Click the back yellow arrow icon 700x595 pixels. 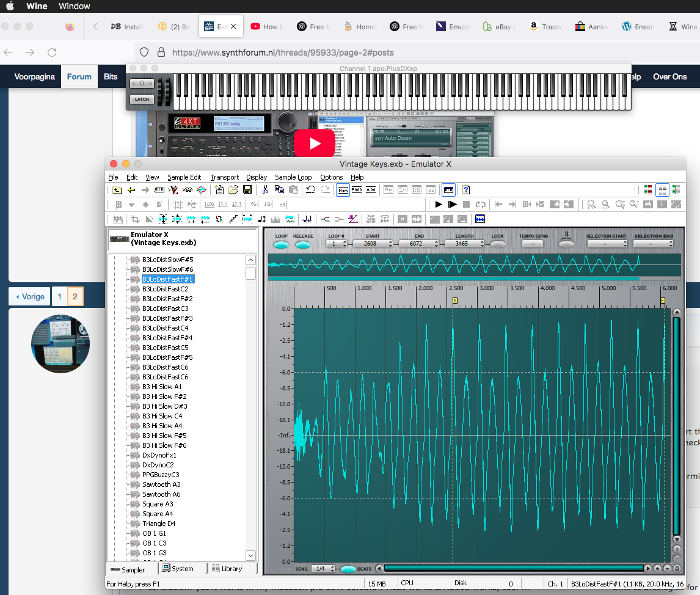(131, 190)
